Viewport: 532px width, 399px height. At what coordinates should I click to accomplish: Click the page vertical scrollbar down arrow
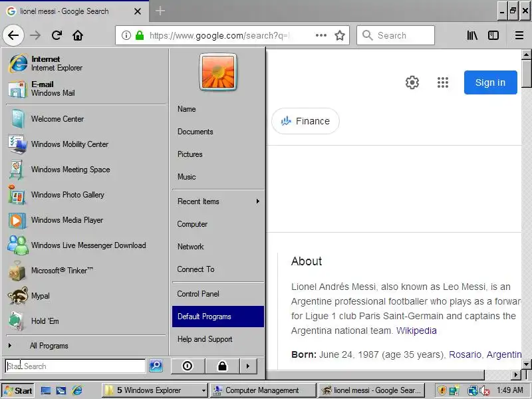(x=526, y=364)
